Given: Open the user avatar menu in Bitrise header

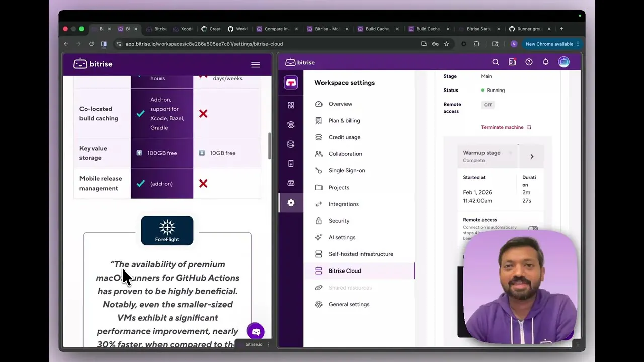Looking at the screenshot, I should pos(563,62).
